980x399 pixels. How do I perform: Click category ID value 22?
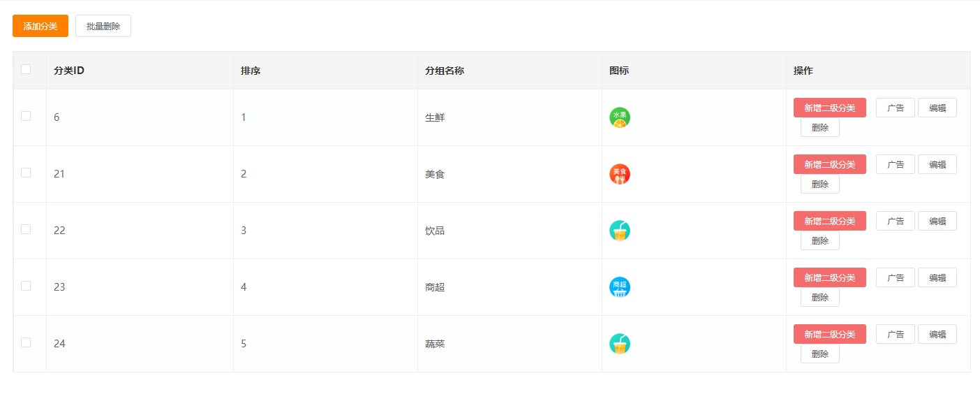point(59,231)
